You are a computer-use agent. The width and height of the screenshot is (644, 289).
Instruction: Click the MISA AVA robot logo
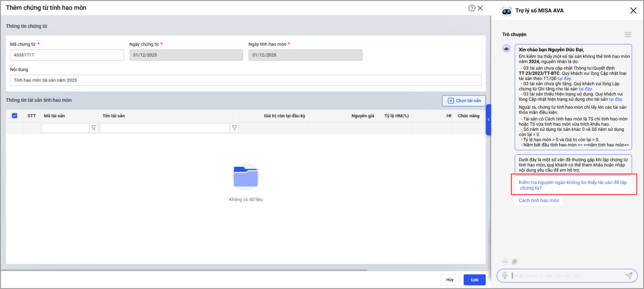(x=506, y=11)
